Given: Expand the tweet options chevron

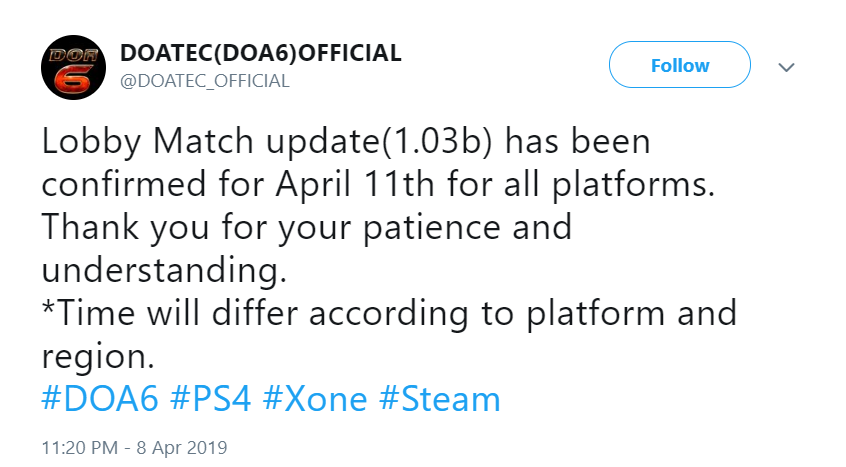Looking at the screenshot, I should click(x=786, y=67).
